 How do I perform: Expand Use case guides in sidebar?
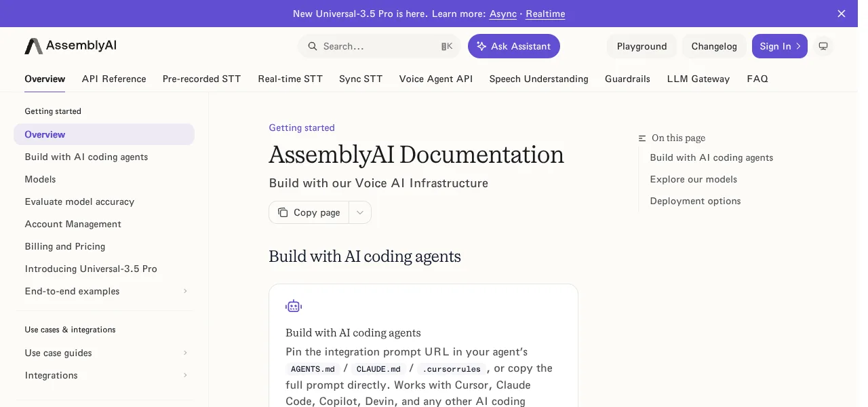click(x=185, y=353)
